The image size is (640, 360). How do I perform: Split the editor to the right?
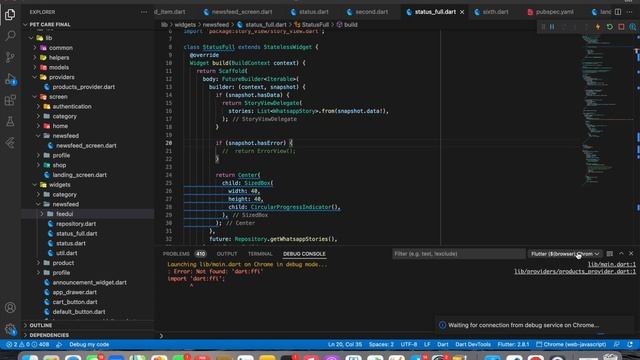point(618,12)
